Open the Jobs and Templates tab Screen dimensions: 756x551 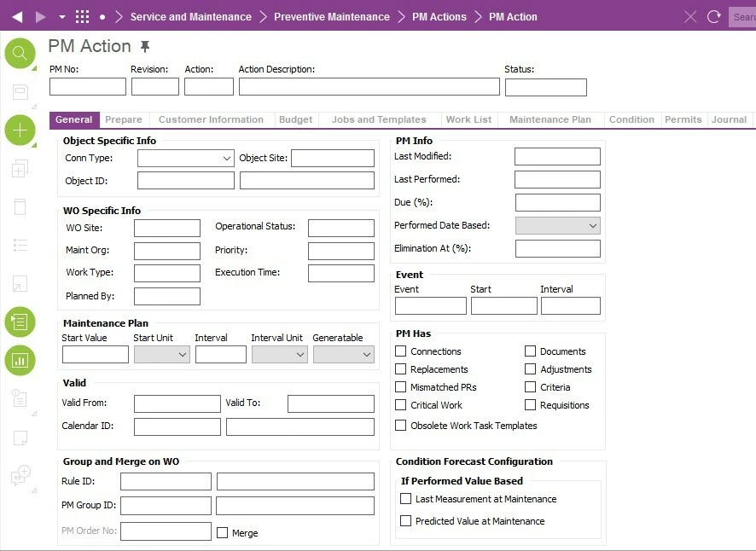379,119
